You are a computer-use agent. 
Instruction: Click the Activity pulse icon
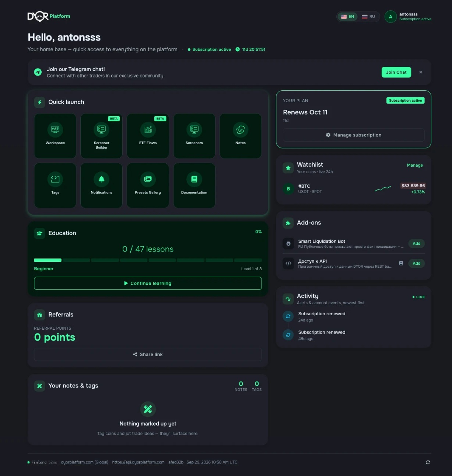[x=288, y=299]
